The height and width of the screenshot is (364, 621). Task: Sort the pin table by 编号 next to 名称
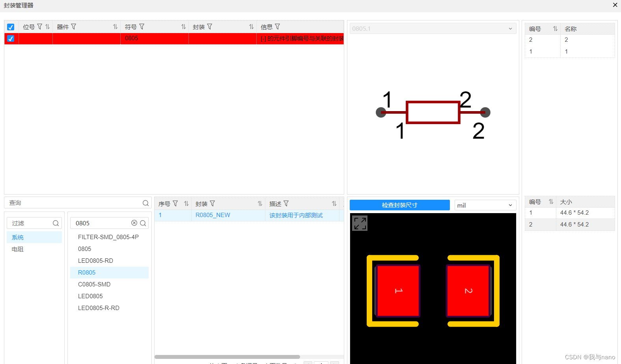click(555, 29)
